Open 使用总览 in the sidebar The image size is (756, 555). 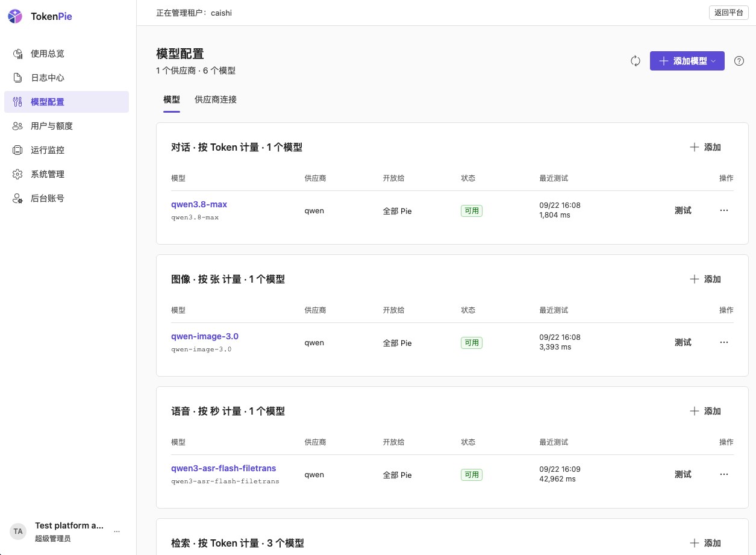pyautogui.click(x=66, y=54)
